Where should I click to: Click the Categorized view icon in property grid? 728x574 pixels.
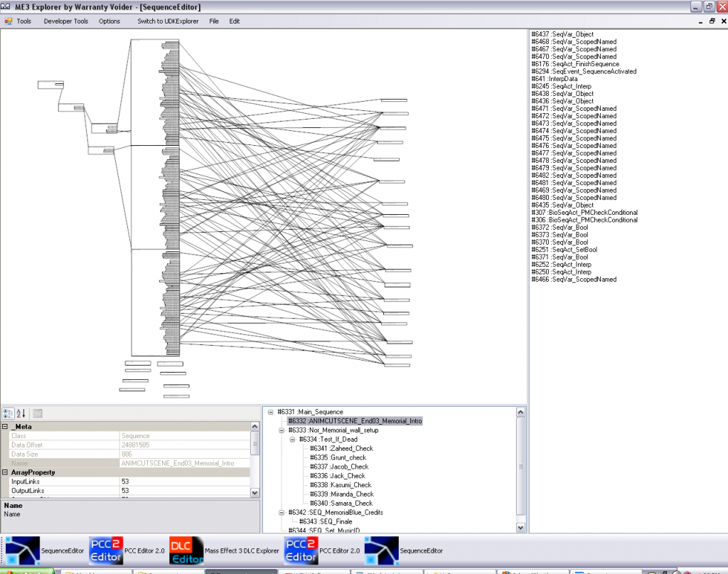(7, 413)
